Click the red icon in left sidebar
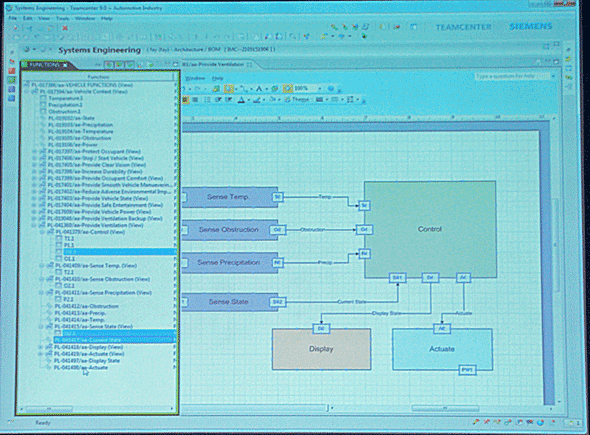The image size is (590, 435). (x=12, y=70)
